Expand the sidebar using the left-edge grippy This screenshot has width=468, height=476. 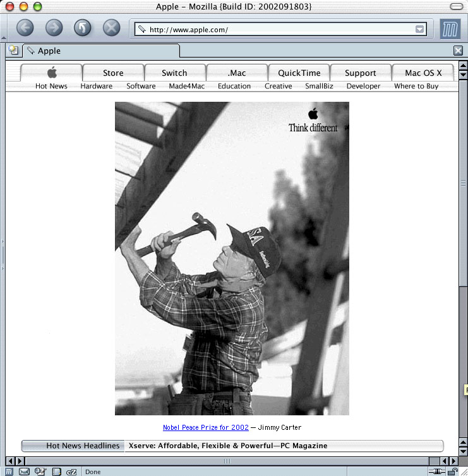(x=3, y=254)
